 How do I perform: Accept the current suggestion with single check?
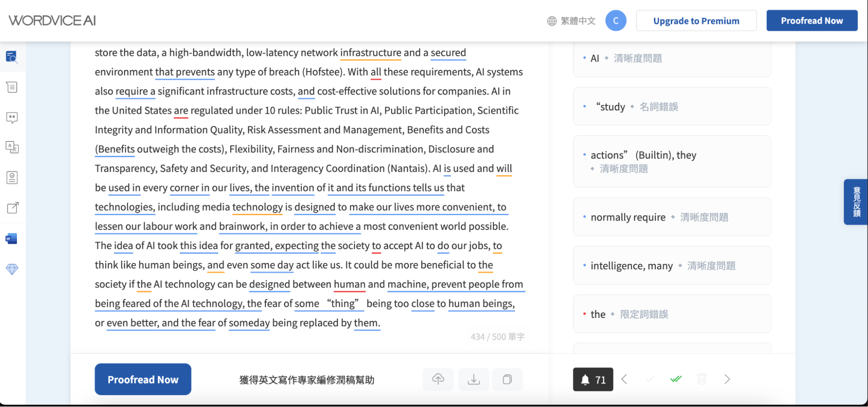tap(649, 379)
